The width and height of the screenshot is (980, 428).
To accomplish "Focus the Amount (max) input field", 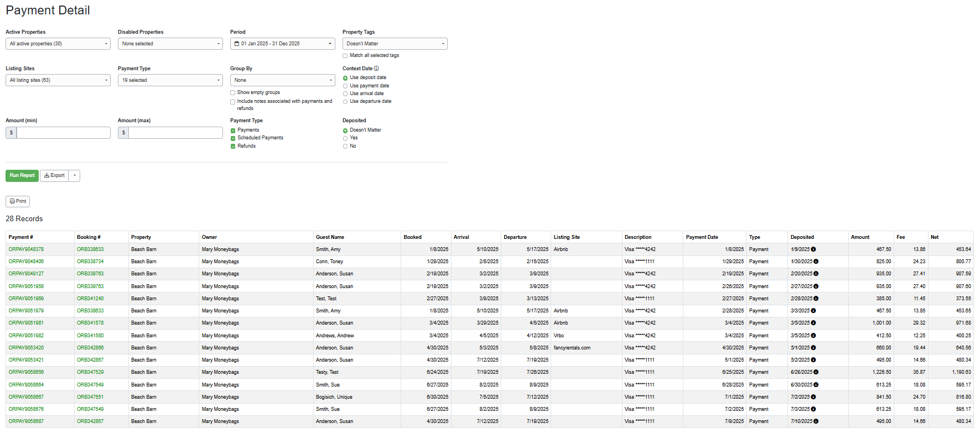I will (x=176, y=133).
